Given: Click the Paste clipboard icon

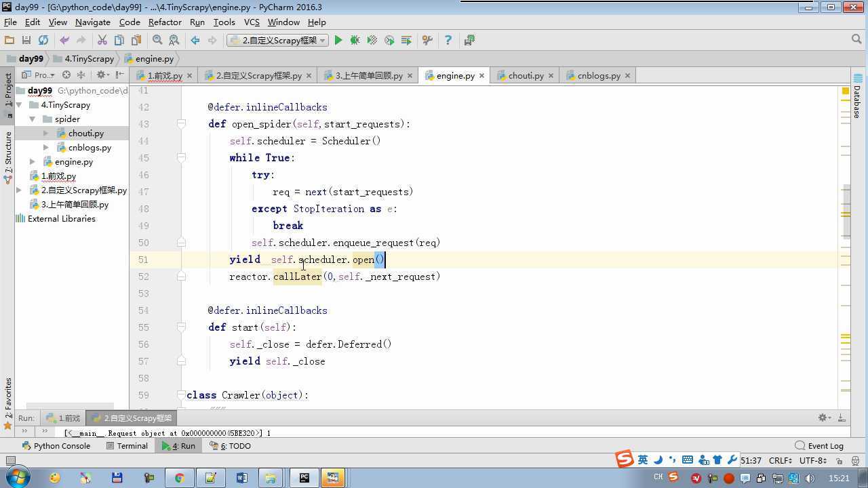Looking at the screenshot, I should [x=136, y=41].
